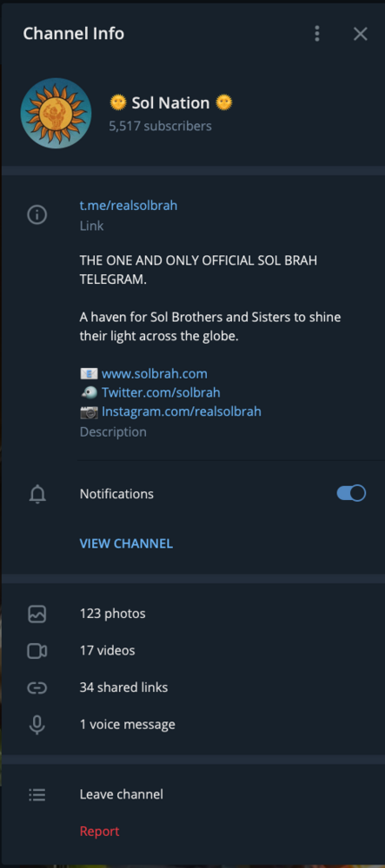
Task: Click the video camera icon
Action: (37, 650)
